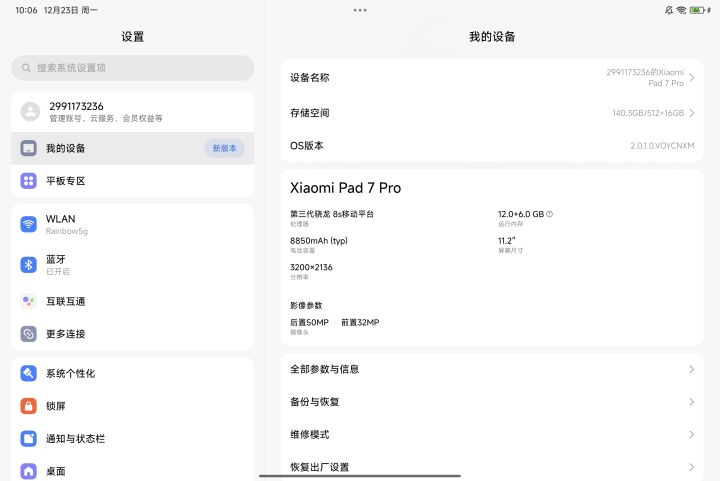Open the 通知与状态栏 icon
This screenshot has width=720, height=481.
(x=28, y=438)
